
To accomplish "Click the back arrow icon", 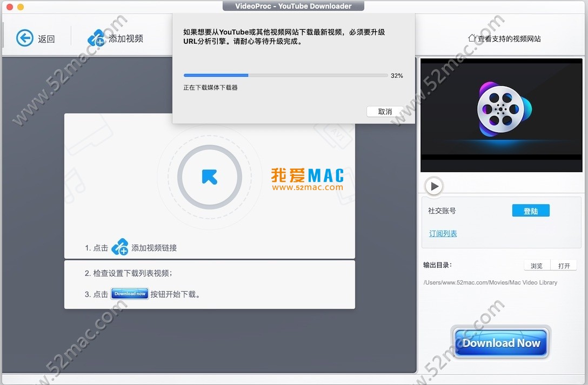I will coord(25,38).
